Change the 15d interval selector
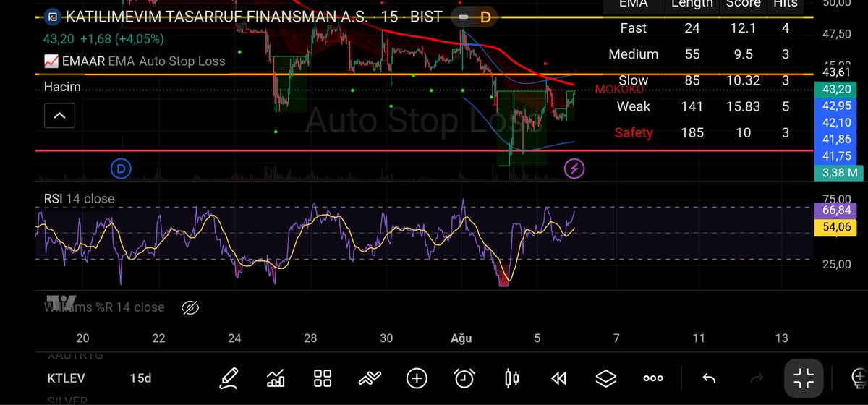This screenshot has width=868, height=405. (141, 378)
